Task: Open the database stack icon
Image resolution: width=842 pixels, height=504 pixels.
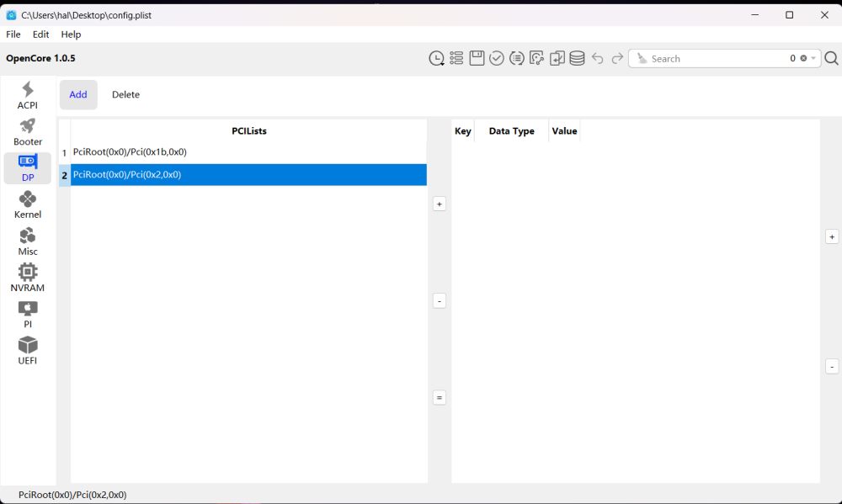Action: [x=577, y=58]
